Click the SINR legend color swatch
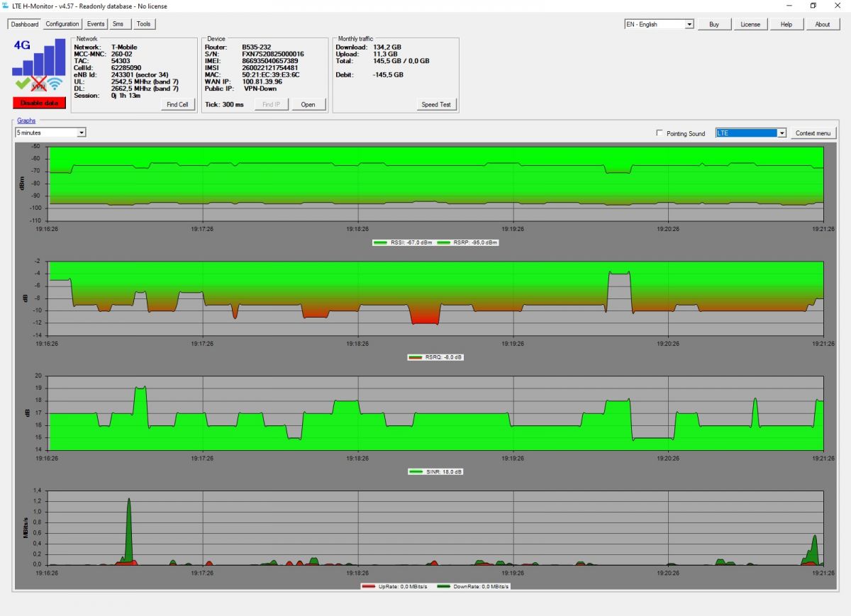The image size is (851, 616). pyautogui.click(x=417, y=471)
